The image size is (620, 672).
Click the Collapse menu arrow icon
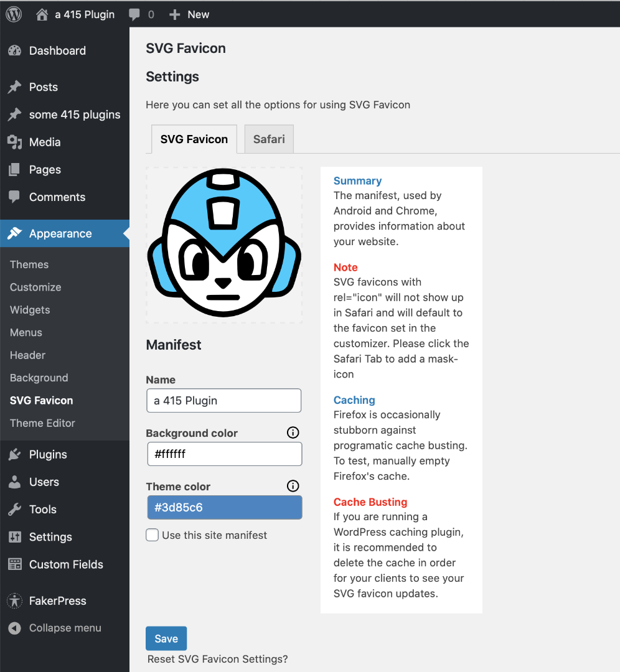coord(14,628)
